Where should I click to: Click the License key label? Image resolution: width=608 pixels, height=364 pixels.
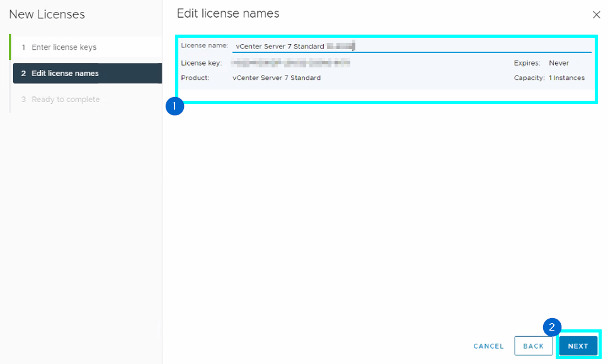[x=201, y=63]
